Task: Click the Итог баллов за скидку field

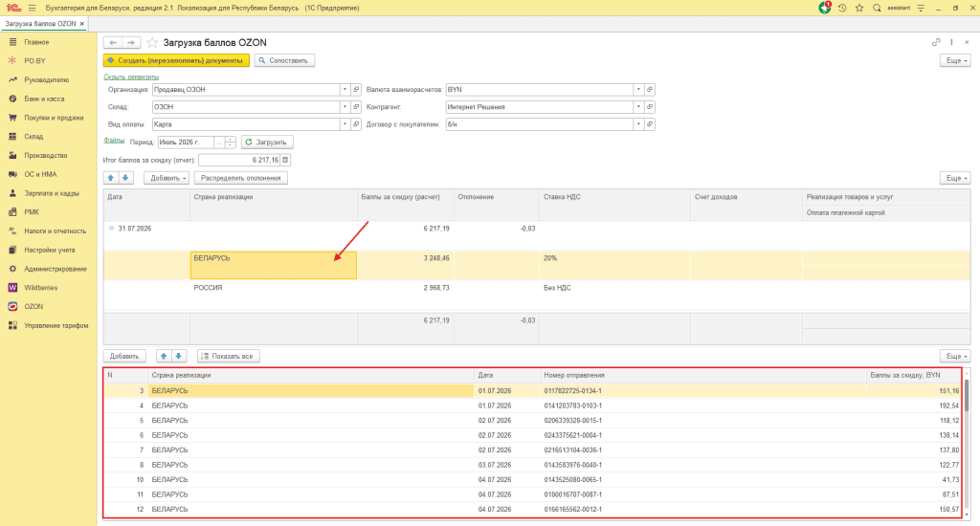Action: pyautogui.click(x=240, y=160)
